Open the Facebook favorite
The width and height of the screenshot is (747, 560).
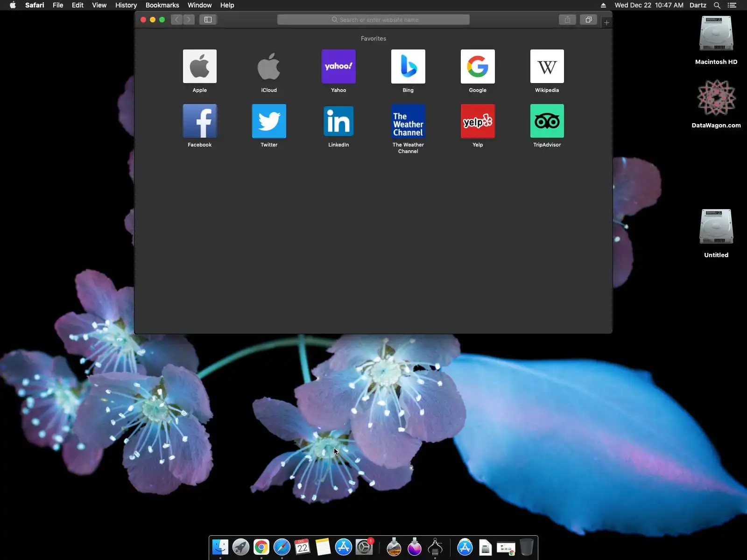pyautogui.click(x=200, y=121)
